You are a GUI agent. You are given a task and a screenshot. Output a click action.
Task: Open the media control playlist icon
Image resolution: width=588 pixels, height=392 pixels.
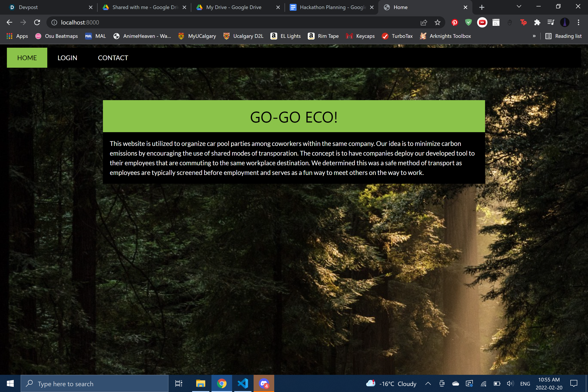(551, 23)
